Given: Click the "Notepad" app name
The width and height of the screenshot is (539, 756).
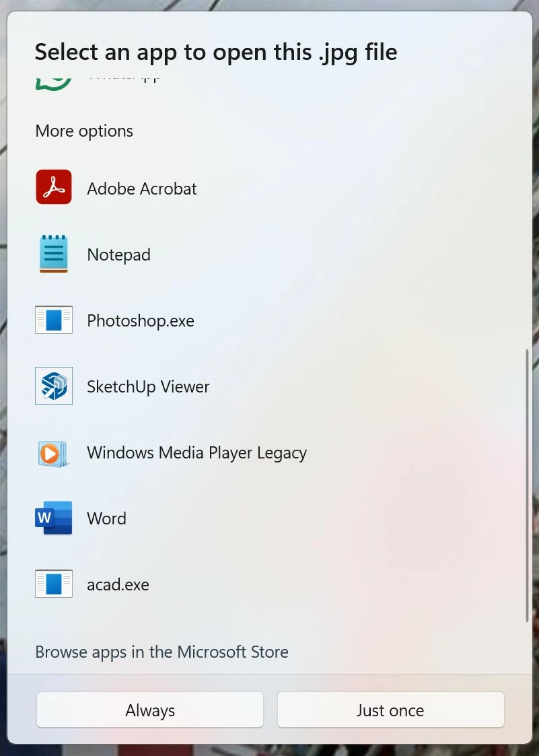Looking at the screenshot, I should [x=118, y=254].
